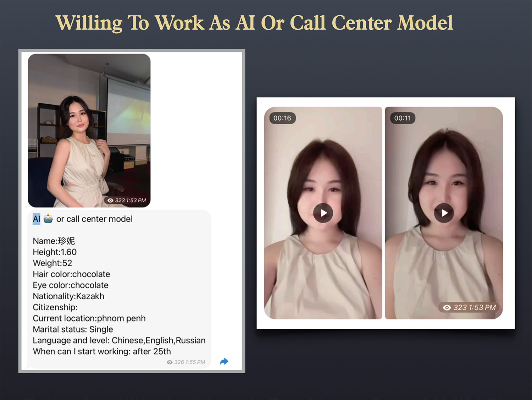This screenshot has height=400, width=532.
Task: Play the 00:11 video
Action: tap(444, 213)
